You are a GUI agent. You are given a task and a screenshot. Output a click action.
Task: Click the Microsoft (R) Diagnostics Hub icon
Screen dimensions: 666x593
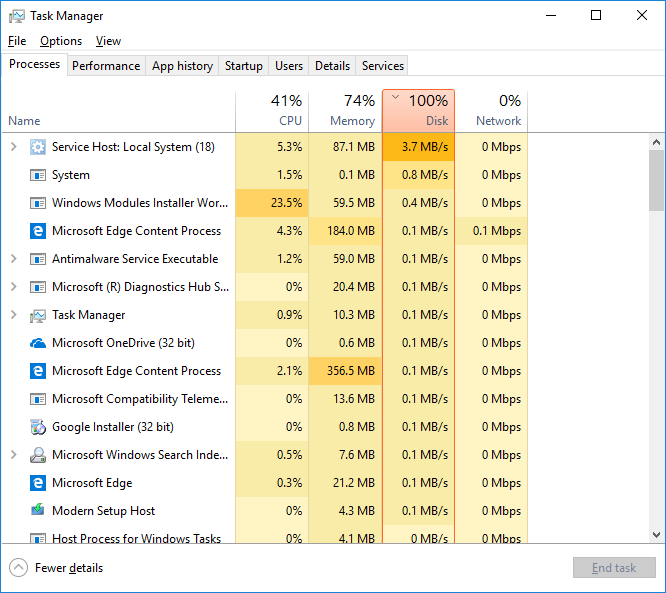click(x=38, y=287)
